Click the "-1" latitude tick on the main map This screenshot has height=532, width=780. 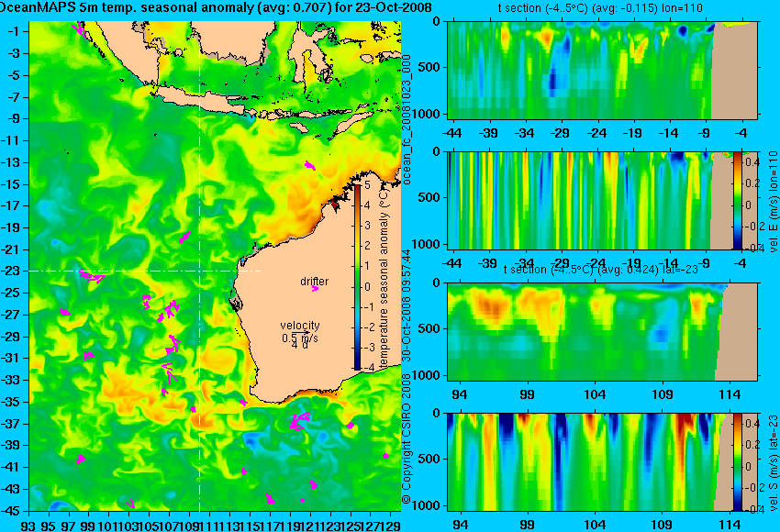(x=14, y=31)
